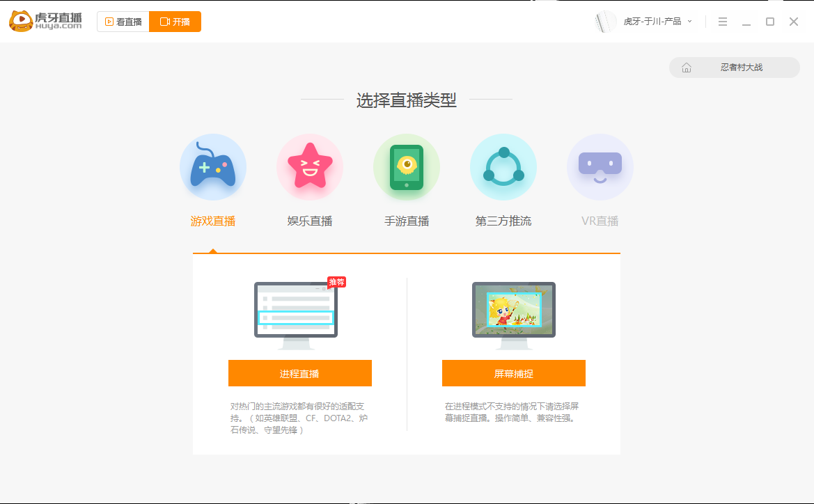The height and width of the screenshot is (504, 814).
Task: Click the 进程直播 button
Action: pos(299,373)
